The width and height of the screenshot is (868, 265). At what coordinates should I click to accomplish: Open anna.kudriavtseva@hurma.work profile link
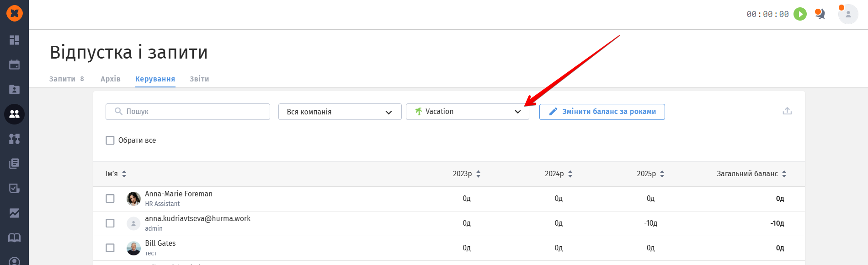197,219
